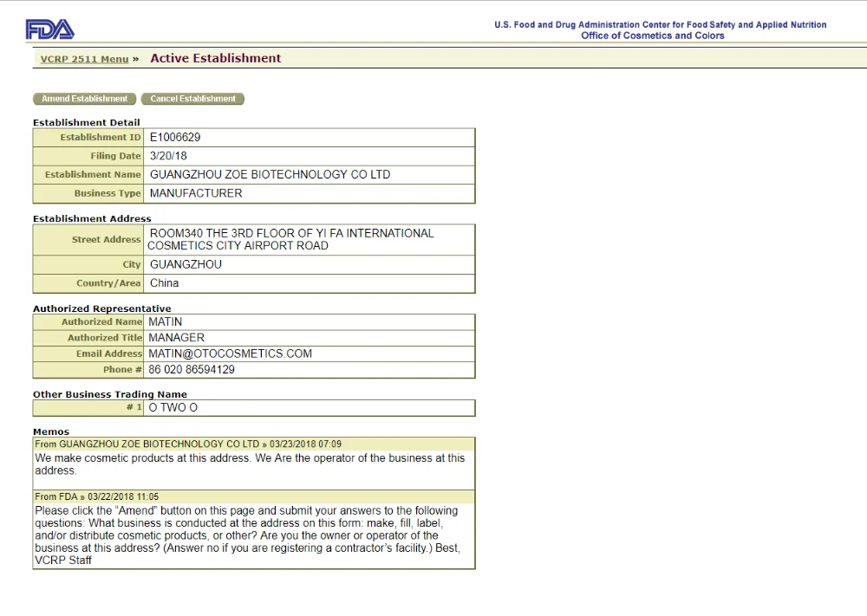Screen dimensions: 867x616
Task: Click the Active Establishment page heading
Action: (216, 58)
